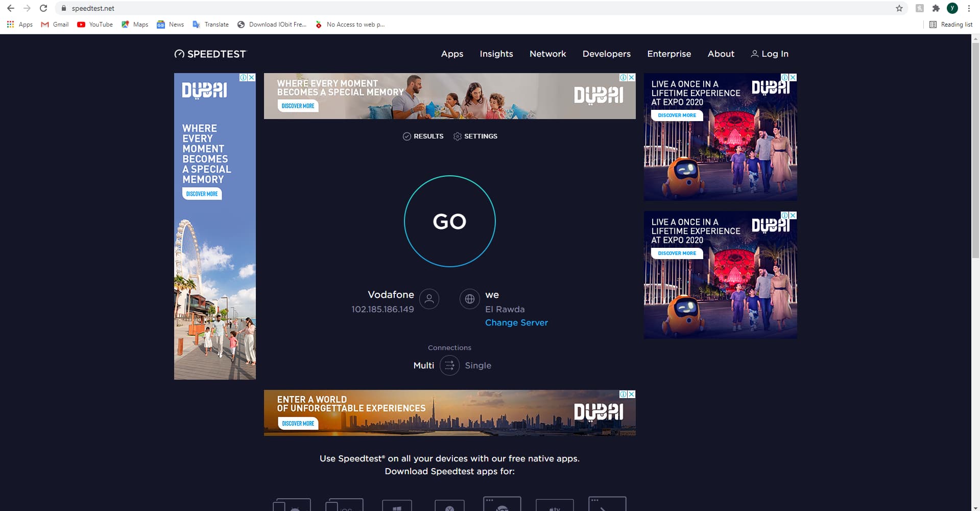This screenshot has width=980, height=511.
Task: Open the Change Server link
Action: pyautogui.click(x=516, y=322)
